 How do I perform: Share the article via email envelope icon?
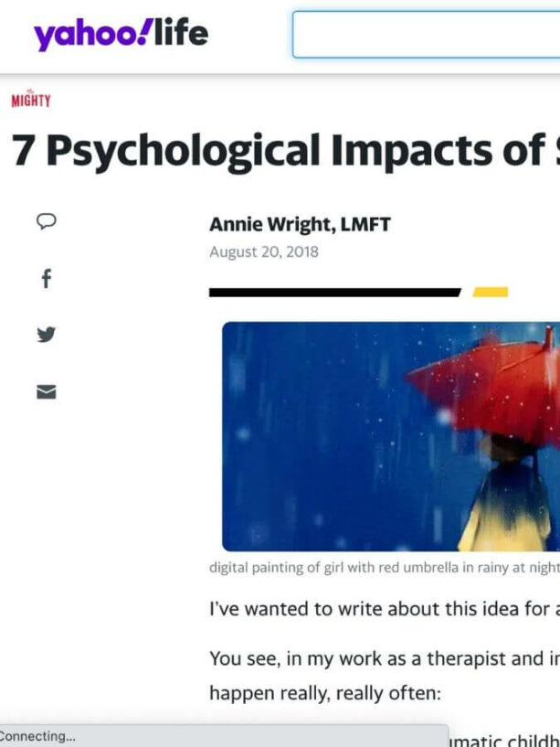click(47, 391)
